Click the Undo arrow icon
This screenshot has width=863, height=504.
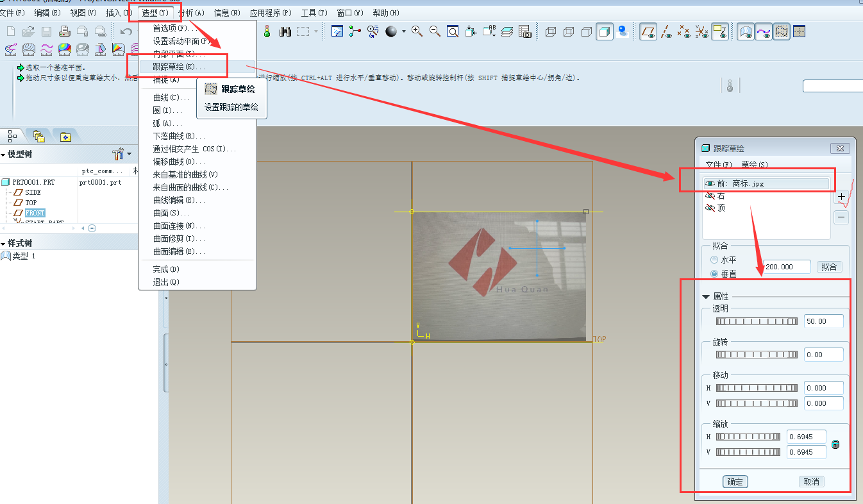tap(126, 31)
